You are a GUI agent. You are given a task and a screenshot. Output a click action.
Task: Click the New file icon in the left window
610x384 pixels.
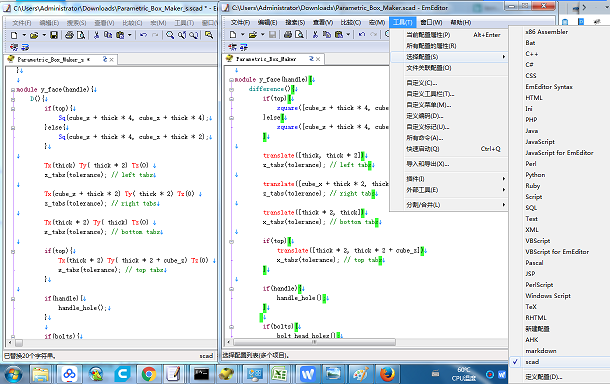[14, 35]
